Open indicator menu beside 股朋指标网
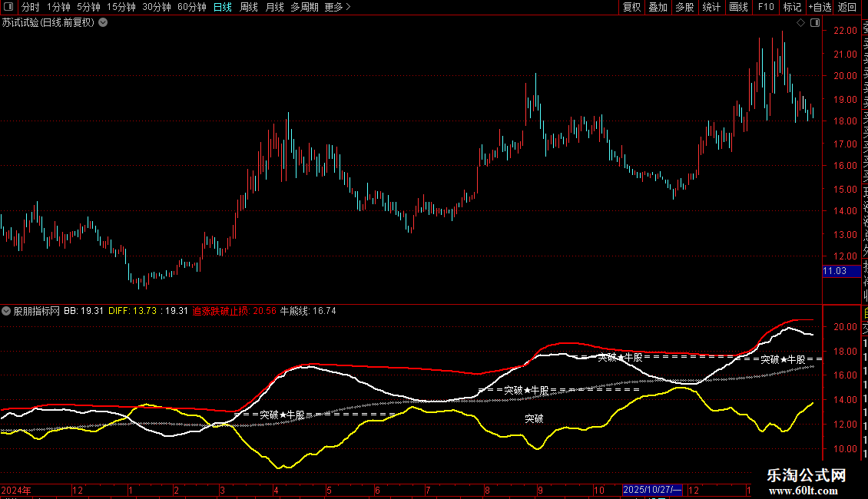Screen dimensions: 868x499 (5, 311)
